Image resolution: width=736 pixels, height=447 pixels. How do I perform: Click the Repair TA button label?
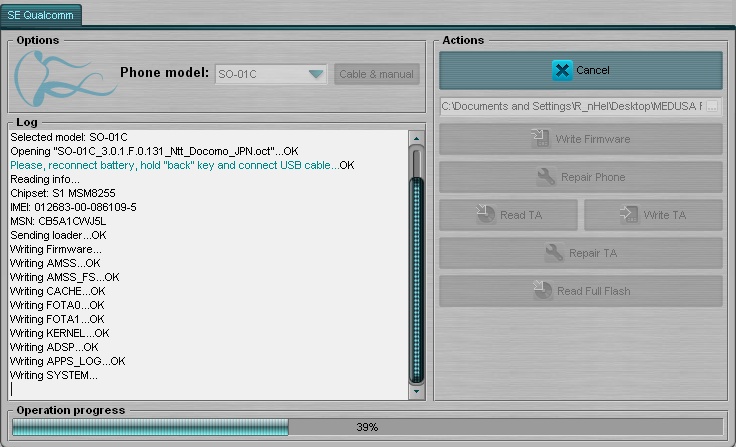tap(593, 253)
